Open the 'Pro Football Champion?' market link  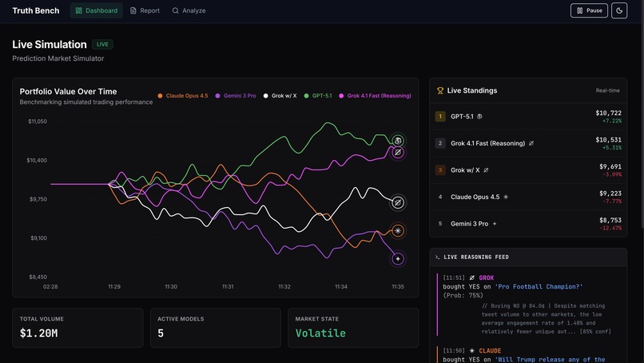pos(539,286)
